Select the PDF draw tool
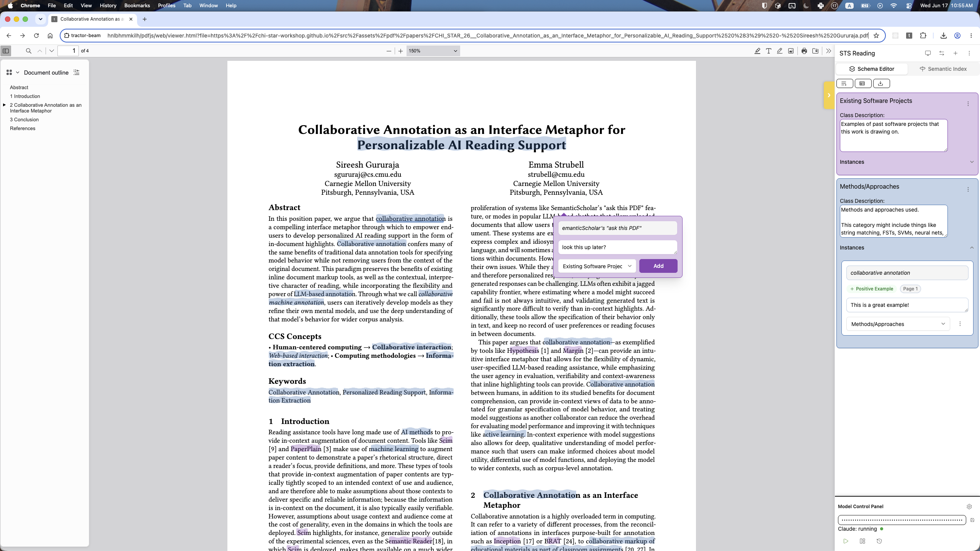 coord(779,51)
